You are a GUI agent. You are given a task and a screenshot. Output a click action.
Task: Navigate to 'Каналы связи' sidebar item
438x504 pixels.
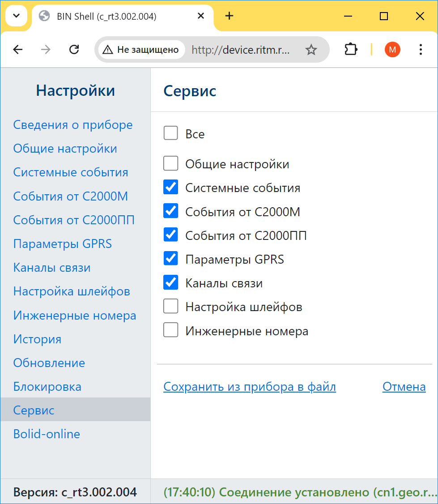52,267
